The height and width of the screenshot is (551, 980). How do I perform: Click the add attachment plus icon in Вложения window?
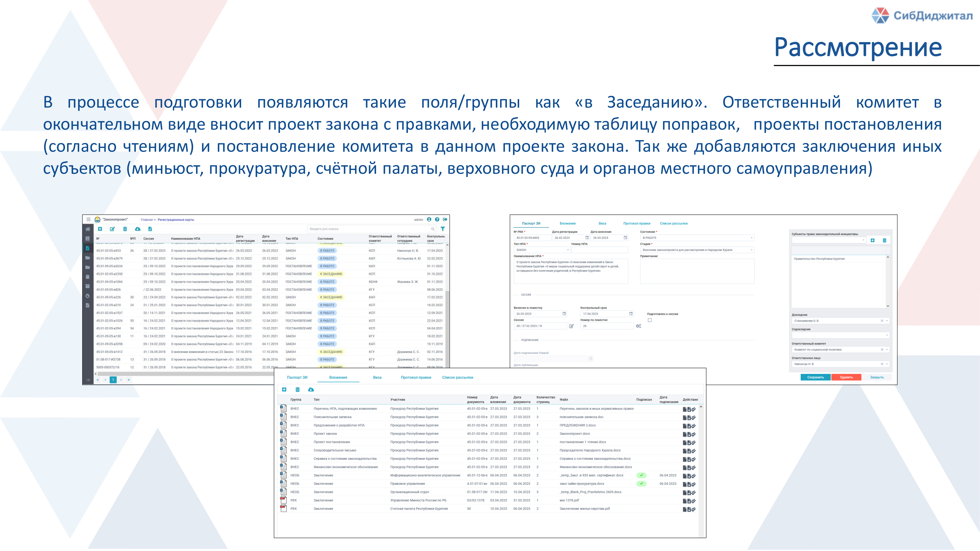pyautogui.click(x=284, y=389)
